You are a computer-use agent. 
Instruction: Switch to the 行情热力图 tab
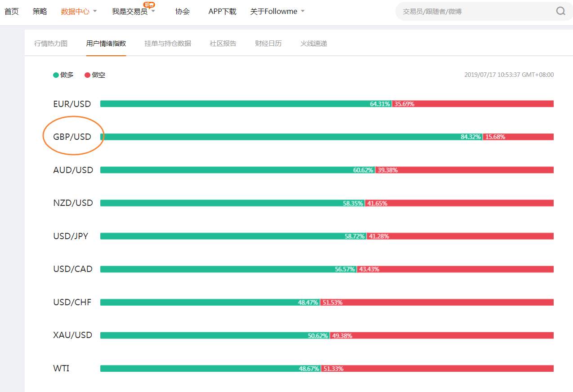click(x=51, y=44)
